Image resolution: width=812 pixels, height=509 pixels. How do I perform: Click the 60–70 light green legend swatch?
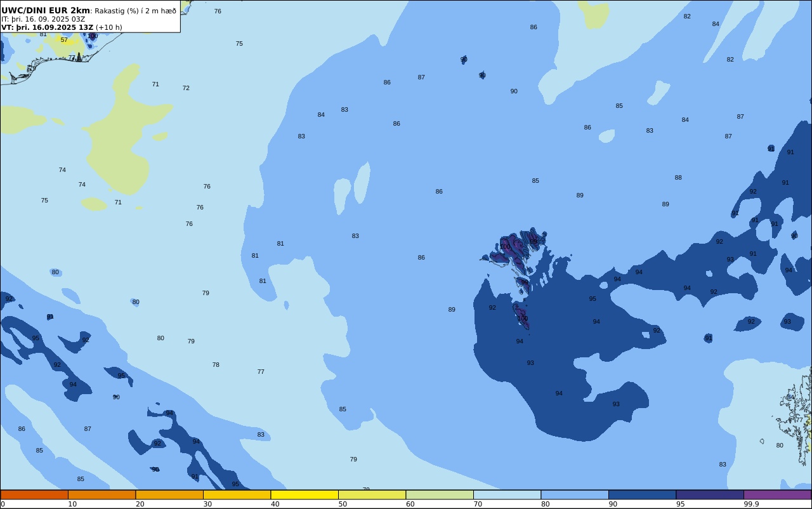[440, 494]
